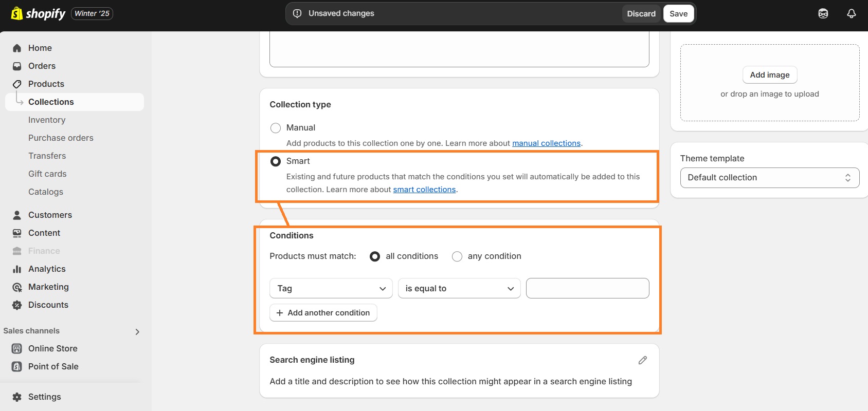Click Add another condition button

pos(323,313)
